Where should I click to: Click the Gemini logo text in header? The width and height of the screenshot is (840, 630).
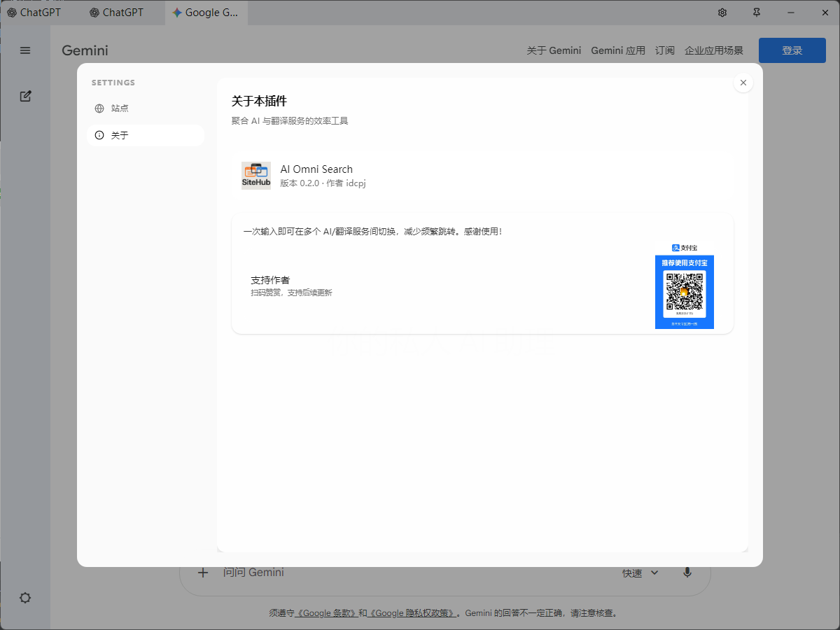point(85,50)
